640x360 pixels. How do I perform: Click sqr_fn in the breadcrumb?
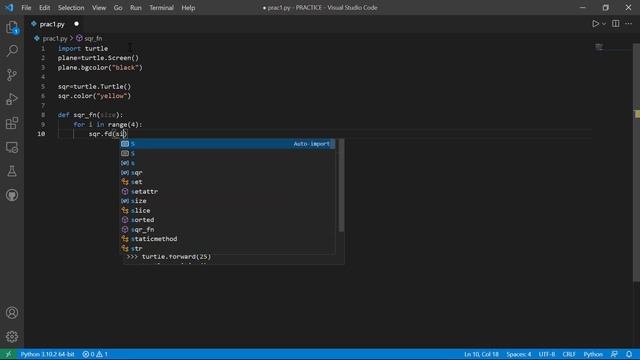(93, 39)
